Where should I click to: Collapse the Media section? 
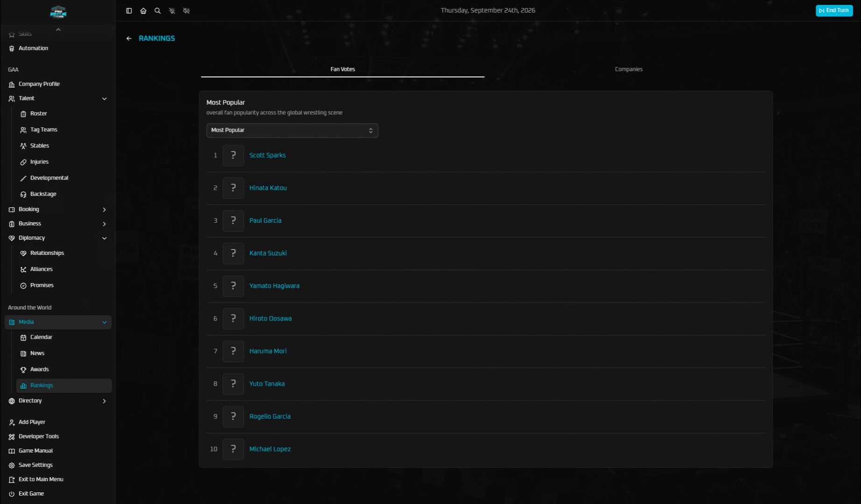(104, 322)
